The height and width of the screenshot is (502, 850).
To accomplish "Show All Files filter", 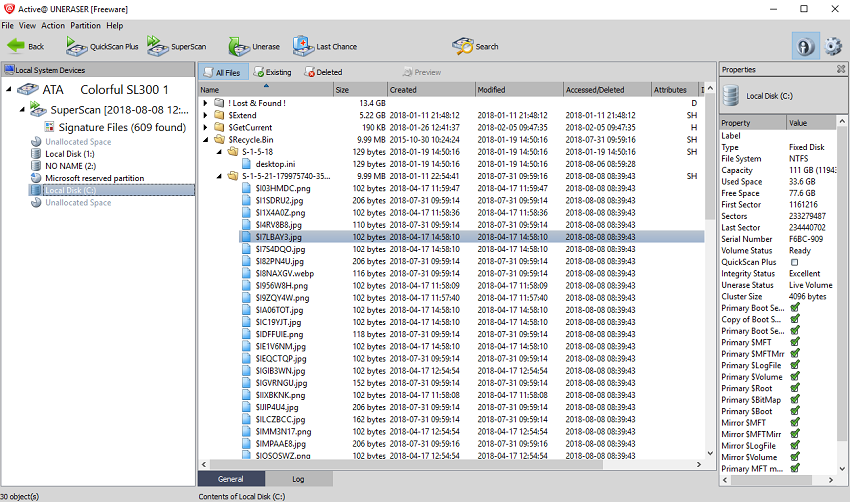I will 223,72.
